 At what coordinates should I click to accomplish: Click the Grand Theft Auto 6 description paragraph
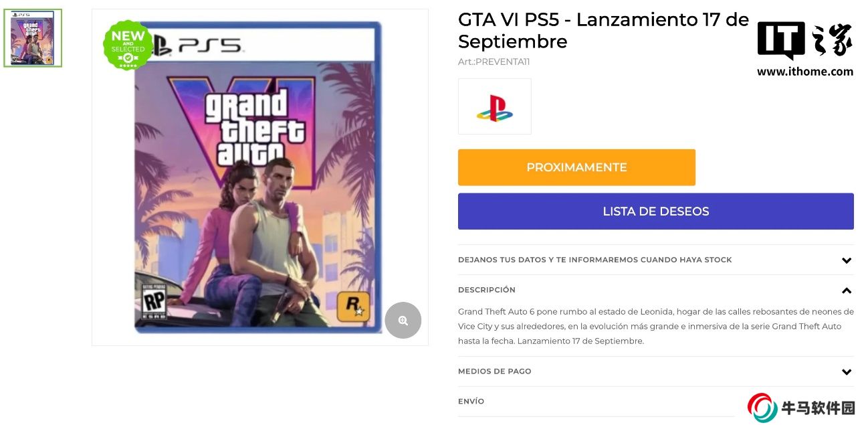tap(655, 326)
